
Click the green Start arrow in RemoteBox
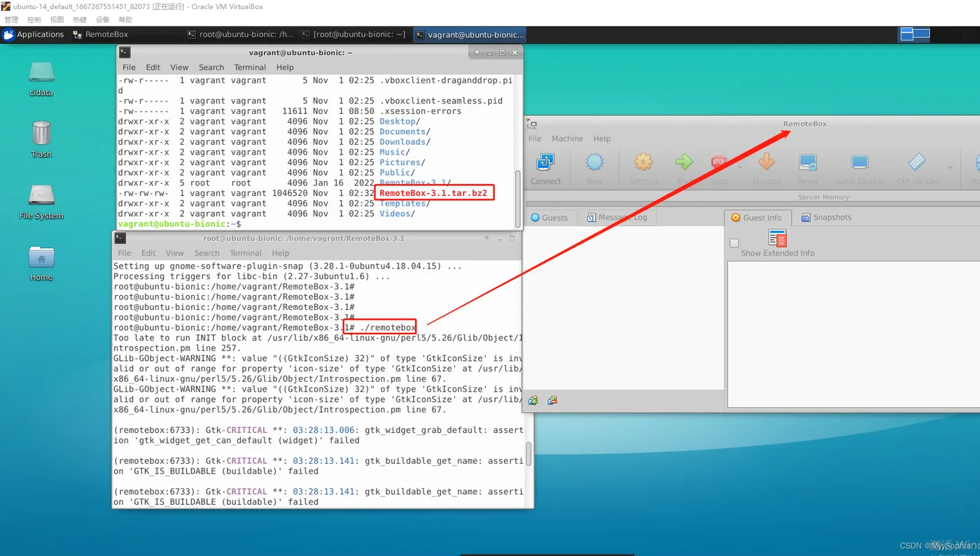(684, 162)
